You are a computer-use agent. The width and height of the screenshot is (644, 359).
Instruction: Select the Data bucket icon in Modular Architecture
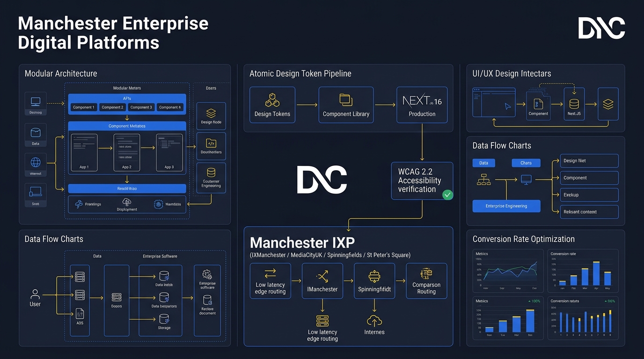[36, 133]
